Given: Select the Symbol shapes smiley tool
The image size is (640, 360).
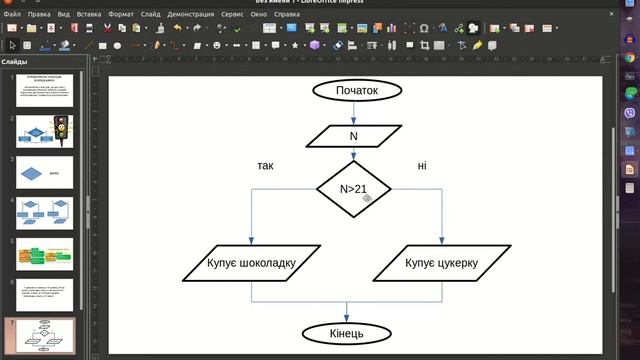Looking at the screenshot, I should pyautogui.click(x=217, y=45).
